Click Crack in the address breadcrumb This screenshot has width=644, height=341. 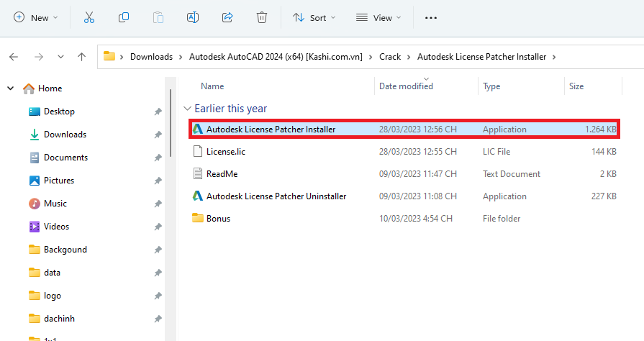pyautogui.click(x=390, y=57)
